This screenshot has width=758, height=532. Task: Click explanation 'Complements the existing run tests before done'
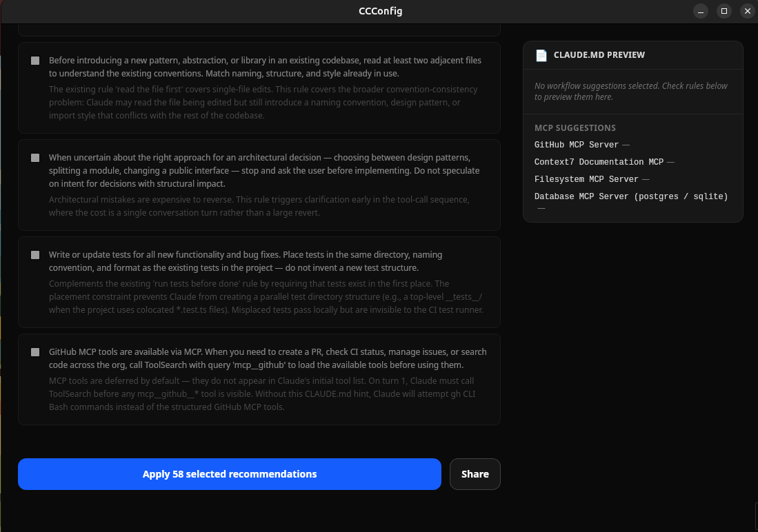tap(266, 297)
